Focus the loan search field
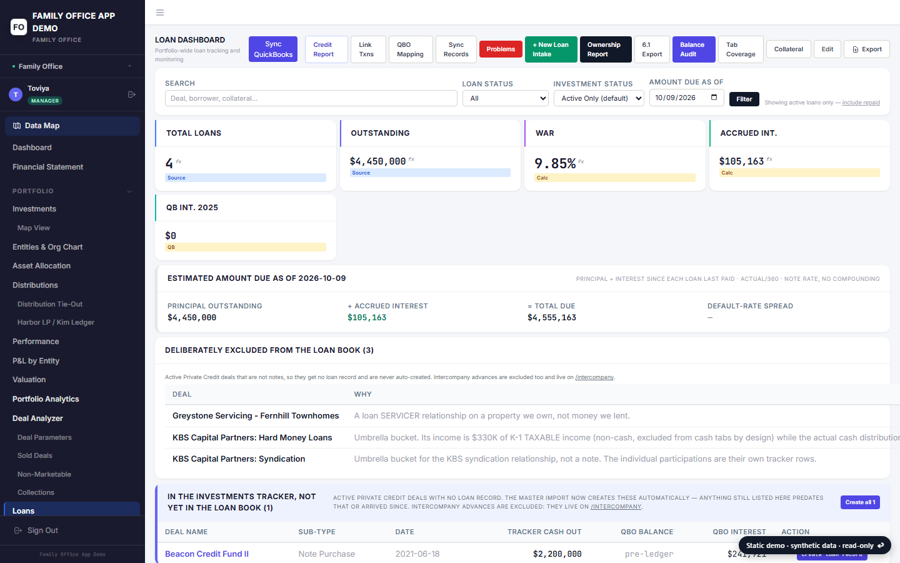This screenshot has width=900, height=563. pos(311,98)
